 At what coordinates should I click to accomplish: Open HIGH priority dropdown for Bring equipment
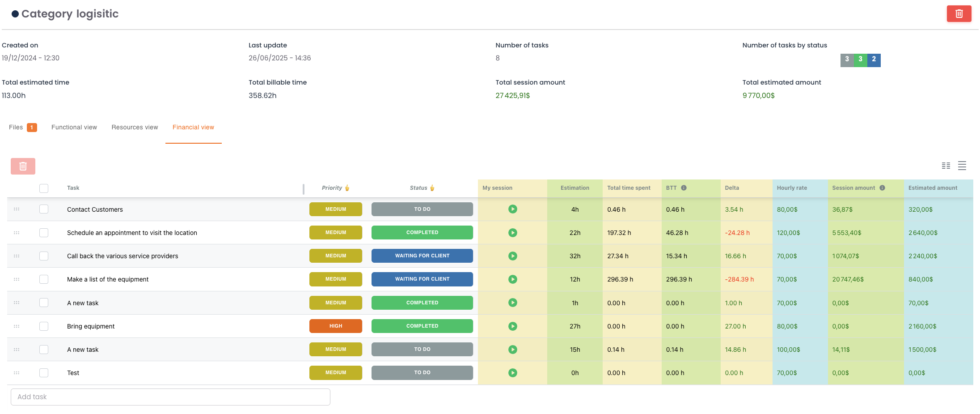click(335, 326)
